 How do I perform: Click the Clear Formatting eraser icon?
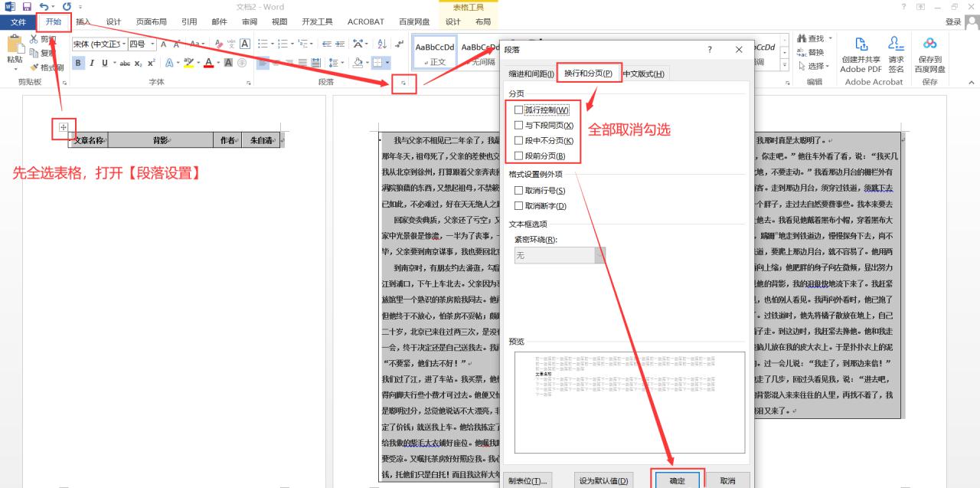pos(219,44)
